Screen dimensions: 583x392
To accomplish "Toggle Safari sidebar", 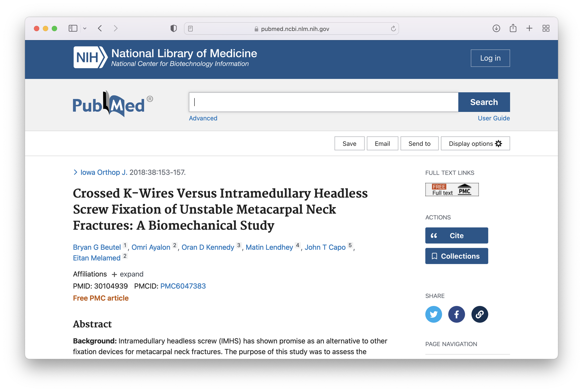I will (x=73, y=28).
